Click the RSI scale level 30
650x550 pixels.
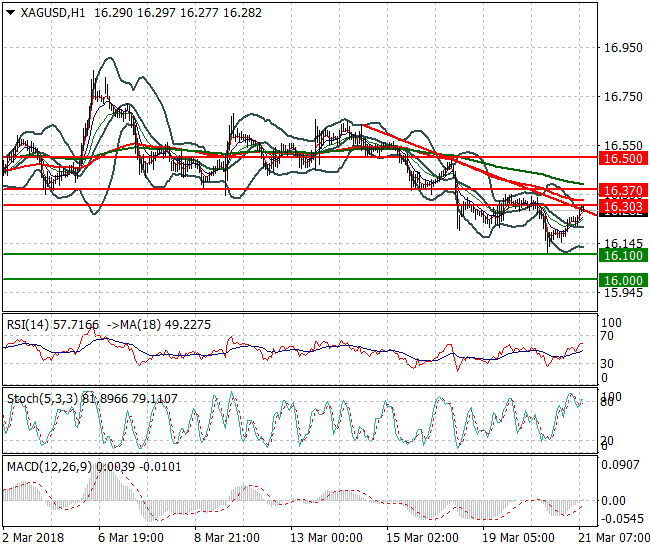(x=607, y=363)
